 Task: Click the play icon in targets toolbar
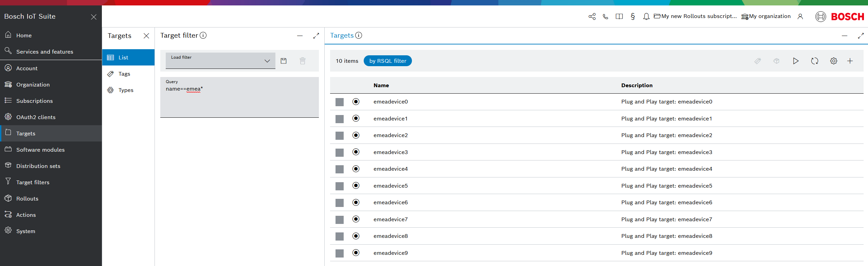click(795, 61)
